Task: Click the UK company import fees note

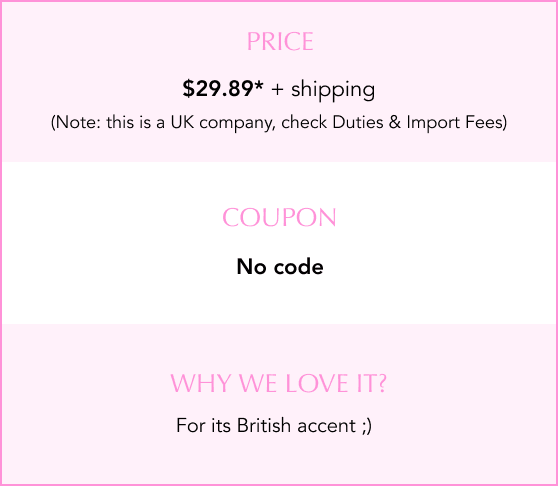Action: point(279,123)
